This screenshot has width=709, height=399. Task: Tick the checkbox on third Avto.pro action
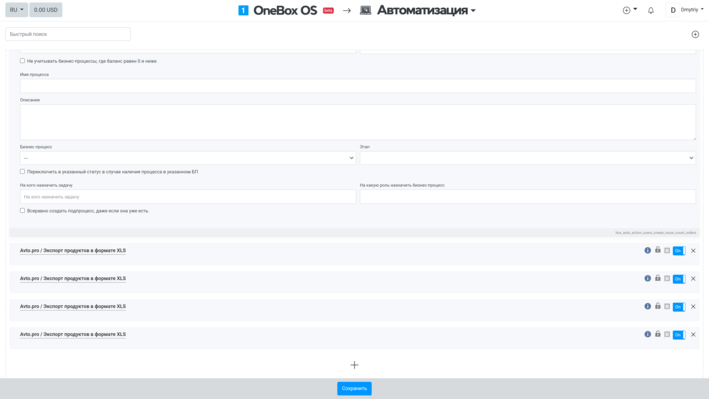667,307
